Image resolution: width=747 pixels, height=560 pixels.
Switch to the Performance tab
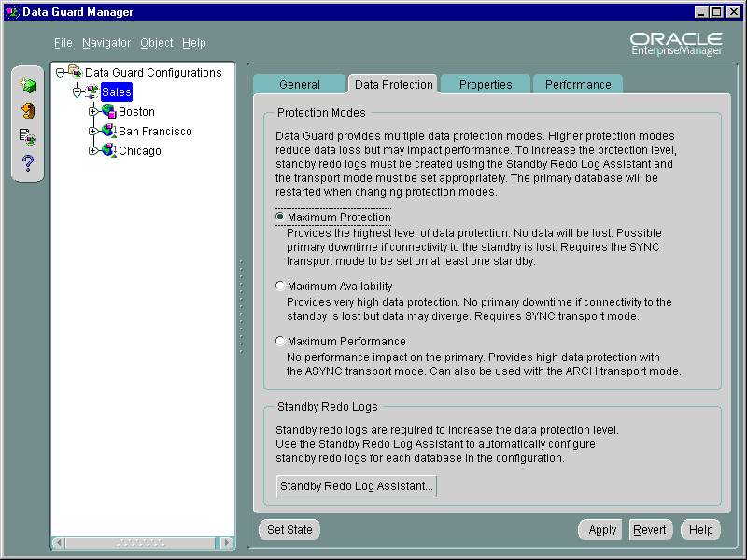point(577,83)
